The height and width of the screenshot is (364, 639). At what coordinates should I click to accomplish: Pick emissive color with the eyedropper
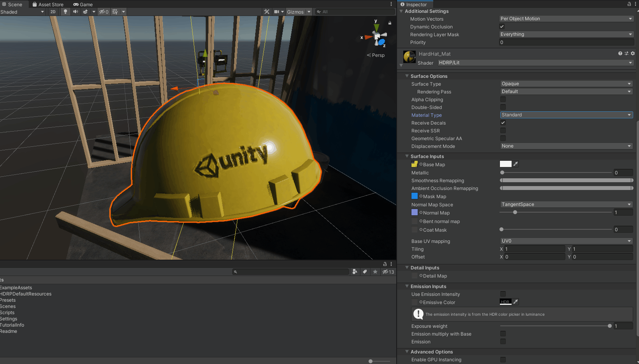[x=516, y=302]
